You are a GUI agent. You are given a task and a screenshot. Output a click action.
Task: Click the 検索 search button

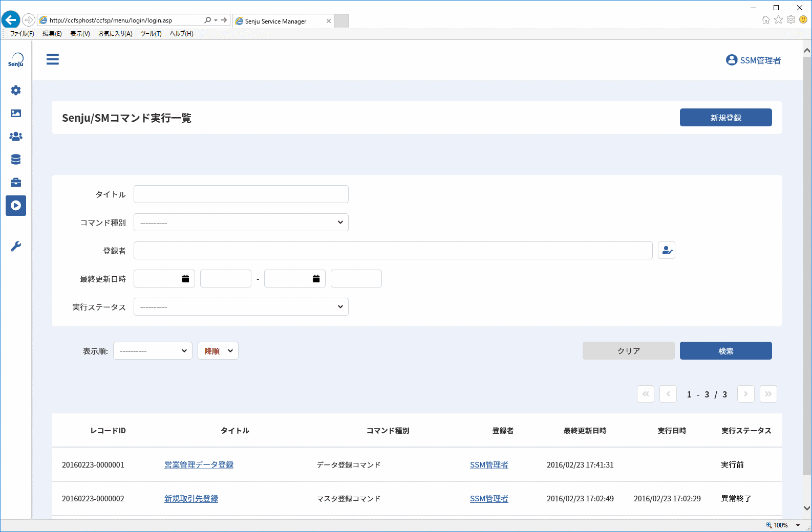point(726,351)
